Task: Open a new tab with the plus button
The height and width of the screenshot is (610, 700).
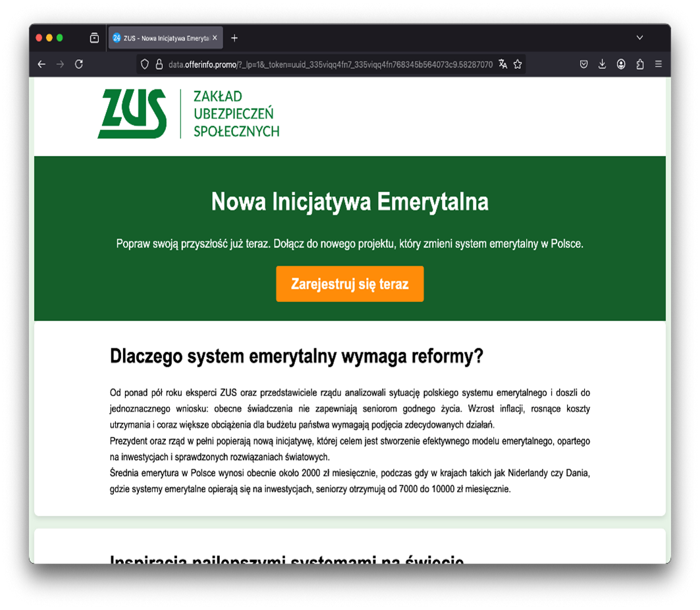Action: 234,38
